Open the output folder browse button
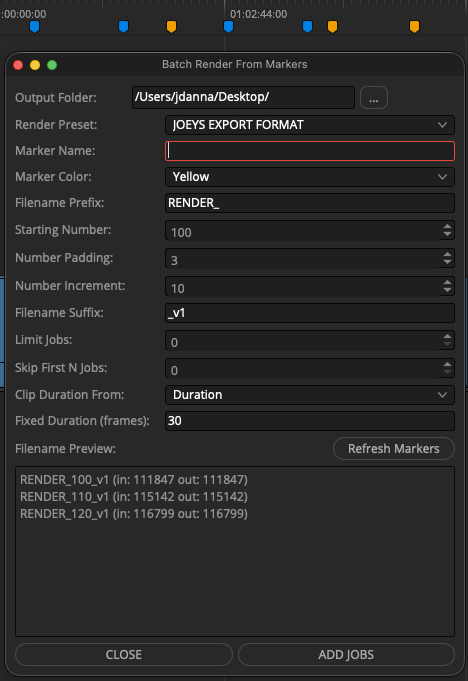 point(374,97)
